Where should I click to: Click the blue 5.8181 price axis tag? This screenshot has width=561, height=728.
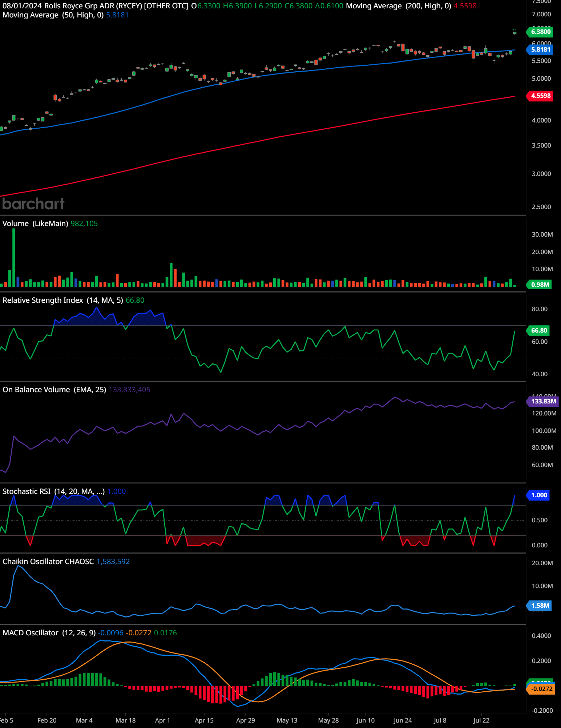click(540, 49)
